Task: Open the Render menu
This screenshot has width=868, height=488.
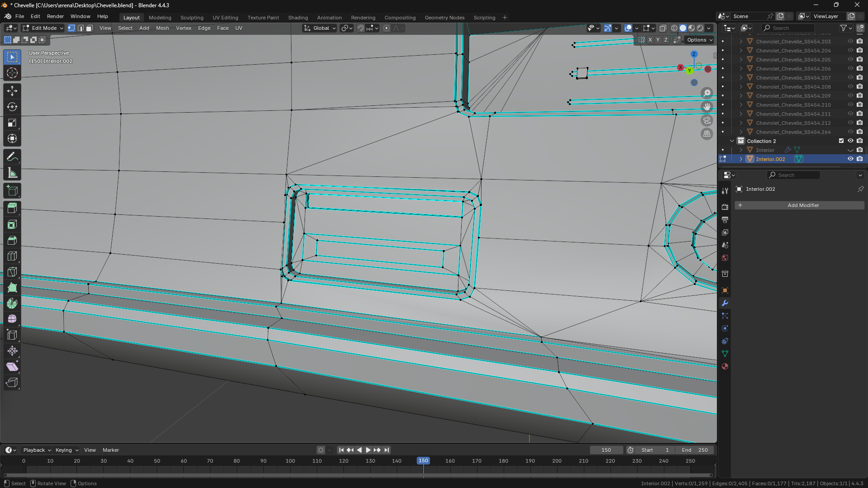Action: click(x=55, y=16)
